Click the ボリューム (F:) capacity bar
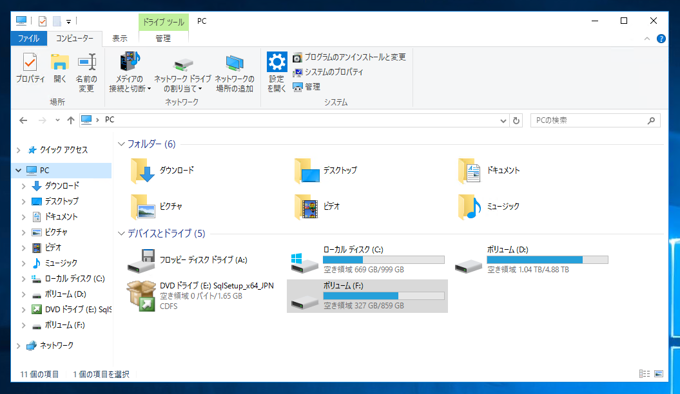Viewport: 680px width, 394px height. click(x=383, y=296)
